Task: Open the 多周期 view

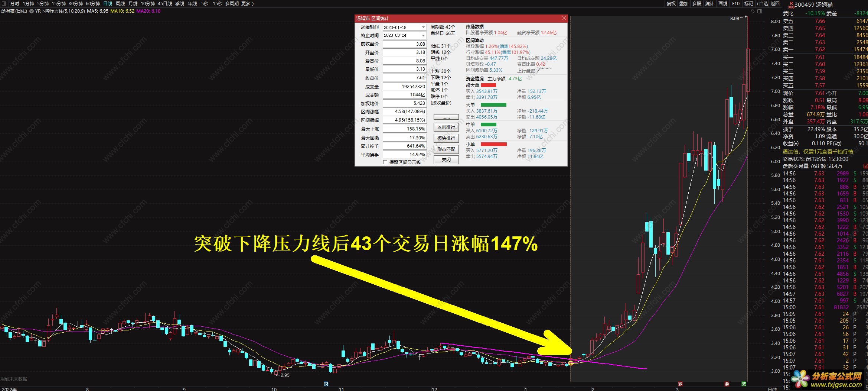Action: coord(232,3)
